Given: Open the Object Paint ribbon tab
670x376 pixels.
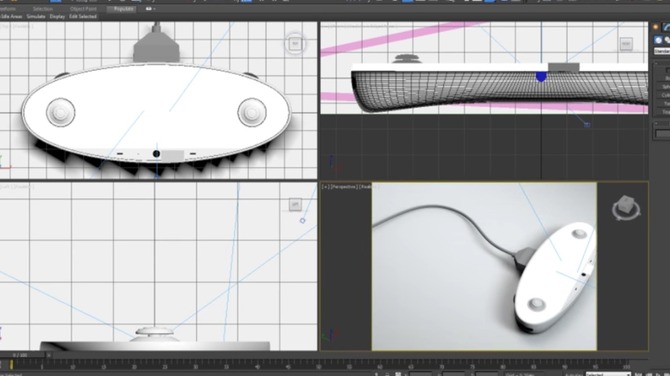Looking at the screenshot, I should pos(83,9).
